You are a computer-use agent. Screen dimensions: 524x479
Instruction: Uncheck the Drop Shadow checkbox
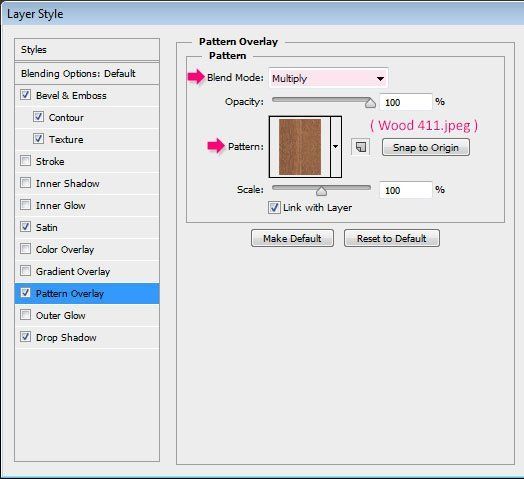point(25,337)
